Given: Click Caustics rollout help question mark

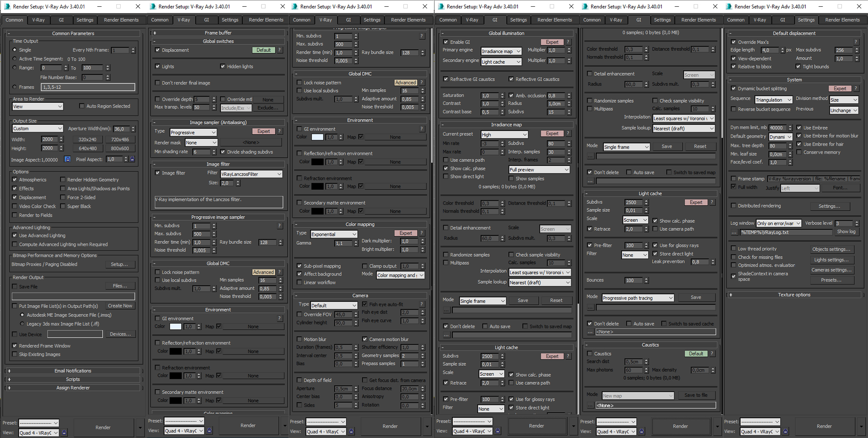Looking at the screenshot, I should [x=712, y=353].
